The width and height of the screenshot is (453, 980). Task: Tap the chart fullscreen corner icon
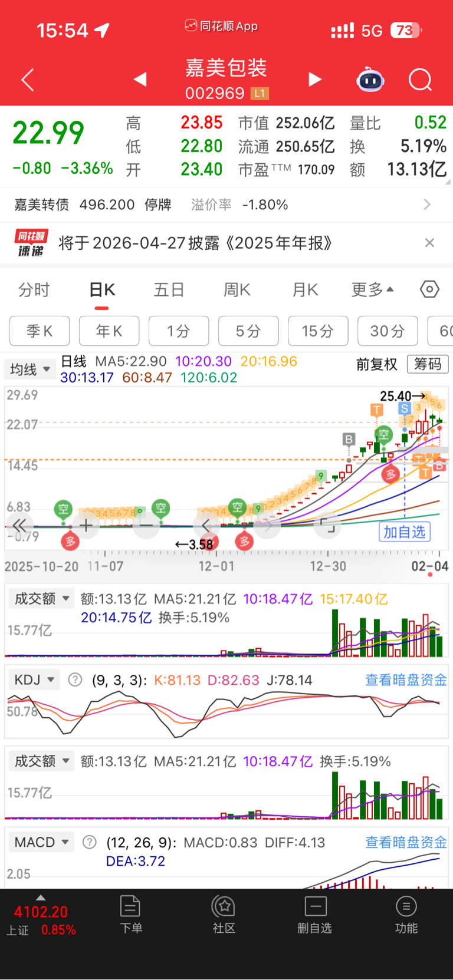pos(328,526)
